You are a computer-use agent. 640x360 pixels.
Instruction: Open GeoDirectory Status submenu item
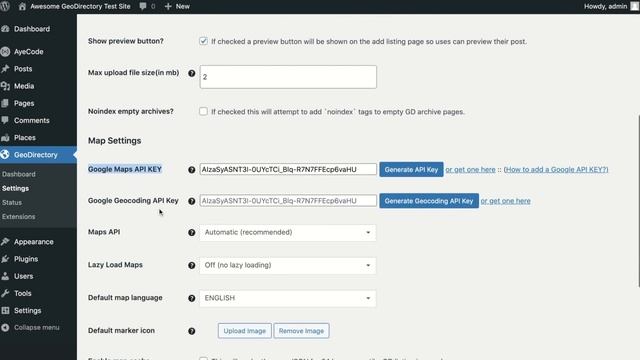(12, 202)
